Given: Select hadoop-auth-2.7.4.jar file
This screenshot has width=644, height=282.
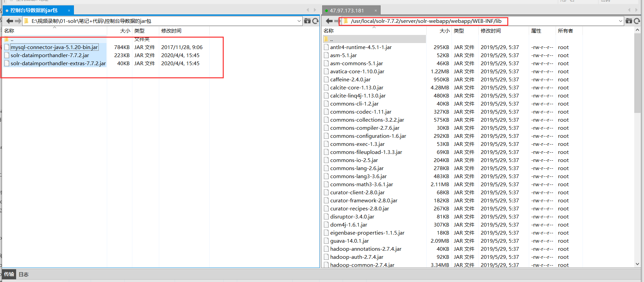Looking at the screenshot, I should [x=356, y=257].
